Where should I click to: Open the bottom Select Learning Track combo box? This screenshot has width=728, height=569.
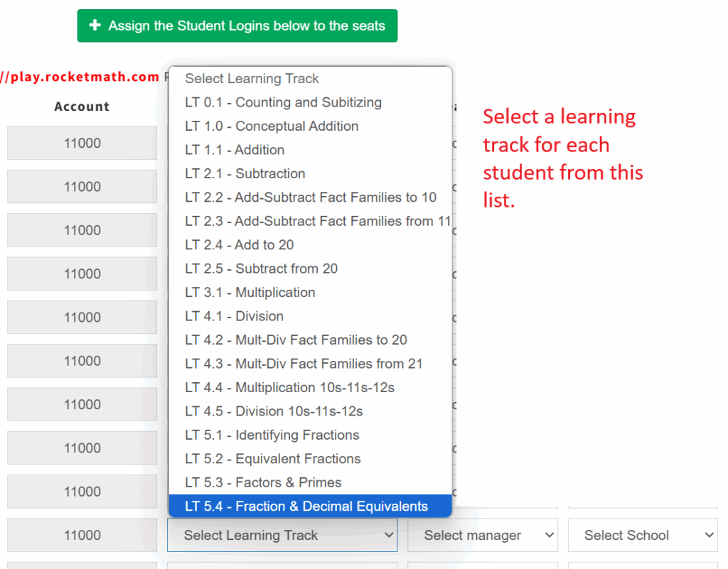pos(282,535)
